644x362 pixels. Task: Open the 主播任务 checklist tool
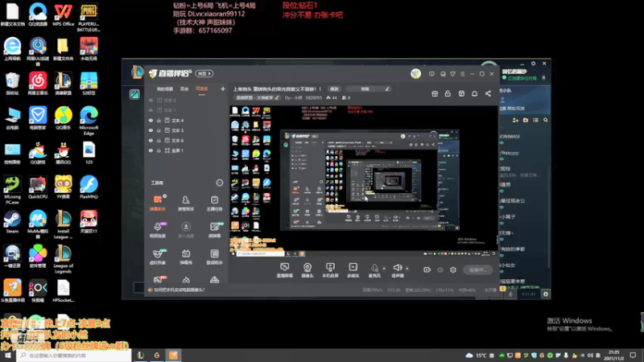click(214, 203)
